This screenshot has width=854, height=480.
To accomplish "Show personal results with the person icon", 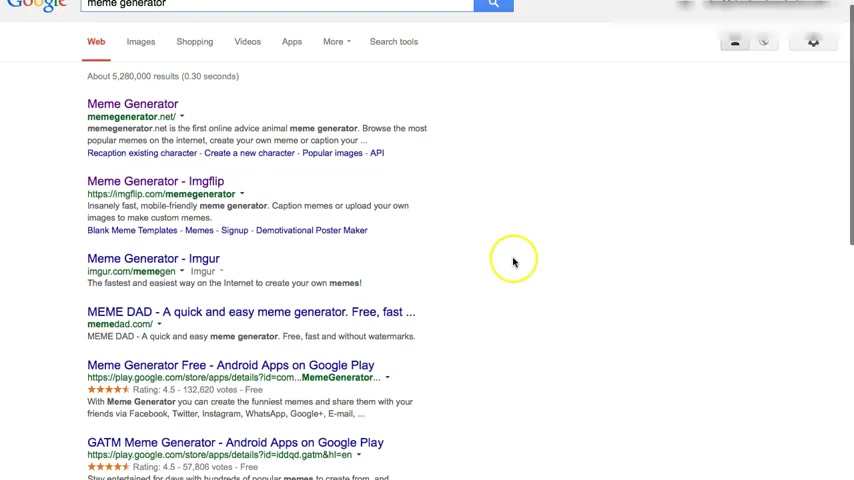I will click(x=735, y=42).
